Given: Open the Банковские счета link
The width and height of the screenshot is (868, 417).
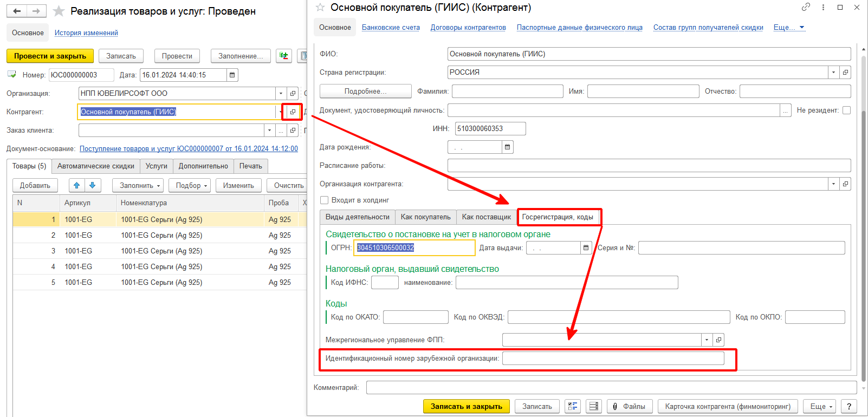Looking at the screenshot, I should click(x=391, y=27).
